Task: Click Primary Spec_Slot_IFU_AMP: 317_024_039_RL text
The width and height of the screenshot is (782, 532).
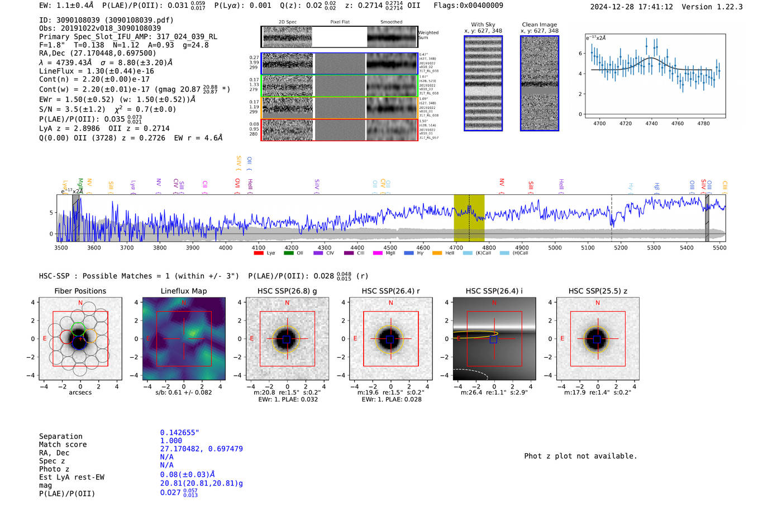Action: pyautogui.click(x=128, y=37)
